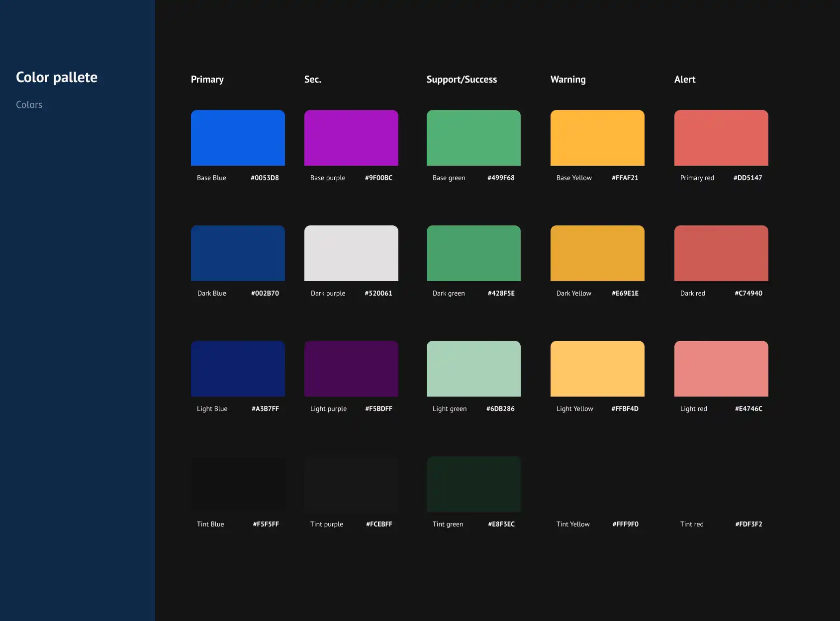840x621 pixels.
Task: Select hex code #FFAF21
Action: 625,178
